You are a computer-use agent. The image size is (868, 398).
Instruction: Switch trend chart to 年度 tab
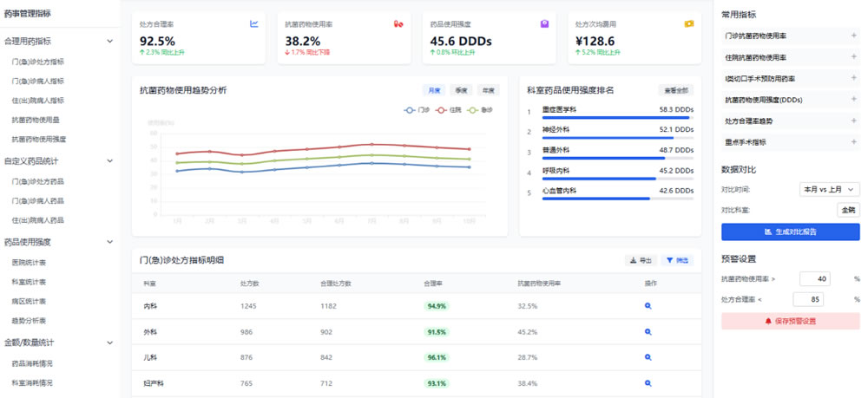point(488,90)
